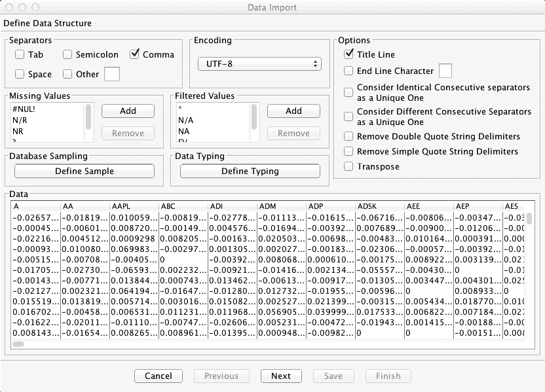Screen dimensions: 545x392
Task: Click the ADP column header
Action: point(331,206)
